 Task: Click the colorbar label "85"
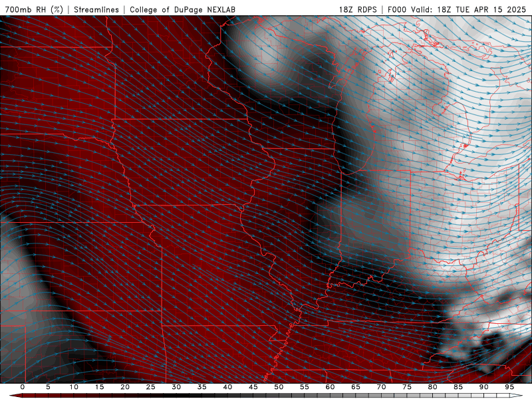pos(458,387)
